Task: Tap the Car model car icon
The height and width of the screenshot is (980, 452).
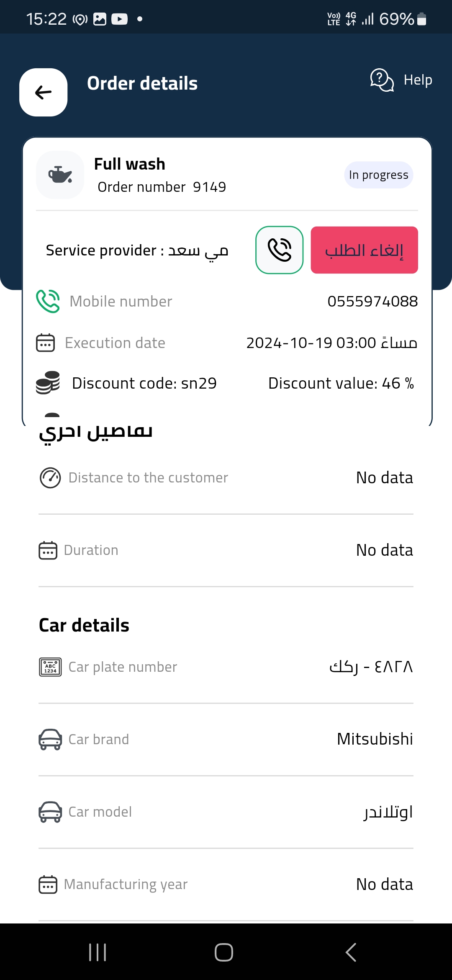Action: point(50,812)
